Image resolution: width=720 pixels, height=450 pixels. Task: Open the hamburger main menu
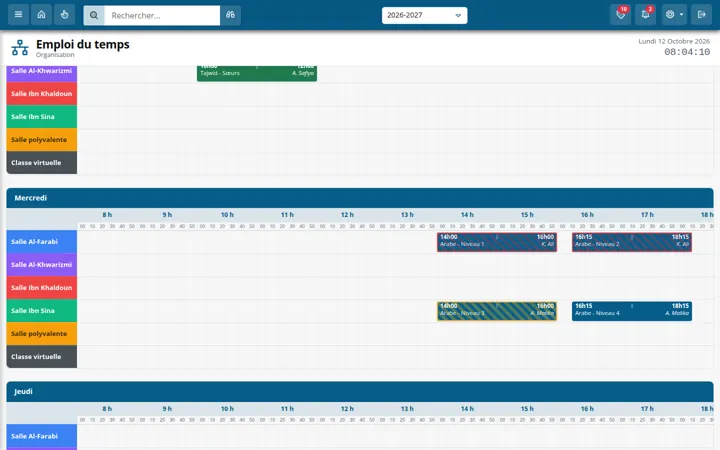coord(18,15)
